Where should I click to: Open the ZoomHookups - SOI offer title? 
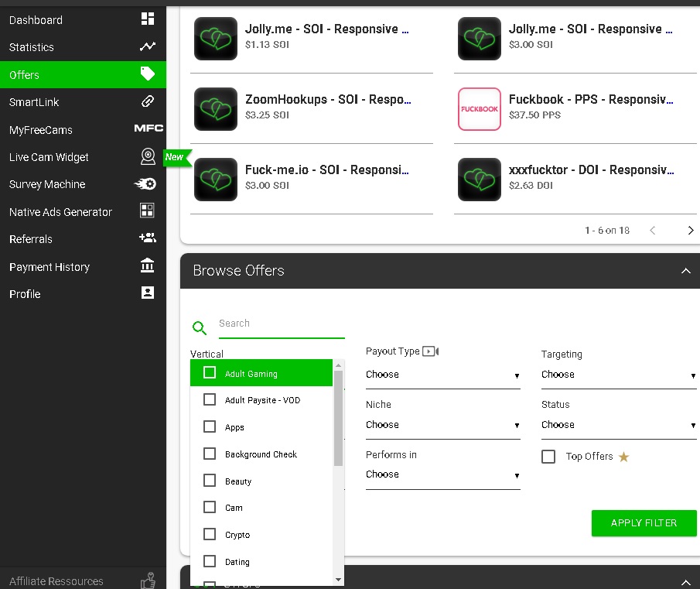click(328, 99)
